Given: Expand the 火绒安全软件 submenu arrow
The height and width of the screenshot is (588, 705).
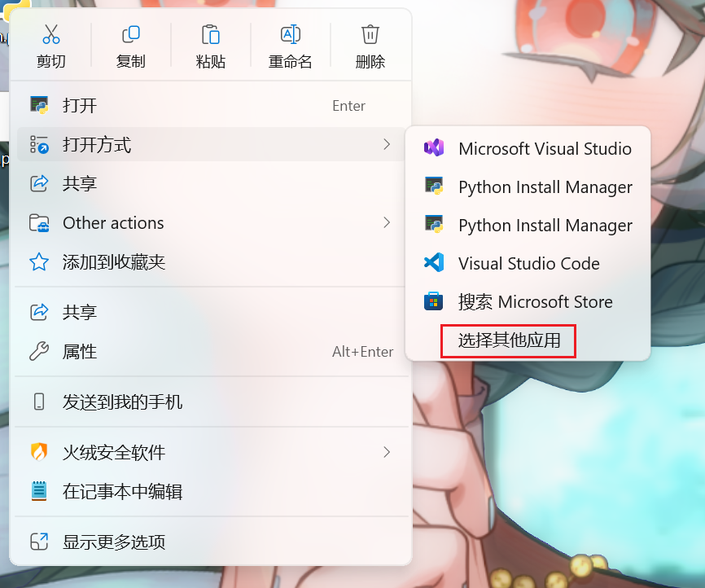Looking at the screenshot, I should pos(387,452).
